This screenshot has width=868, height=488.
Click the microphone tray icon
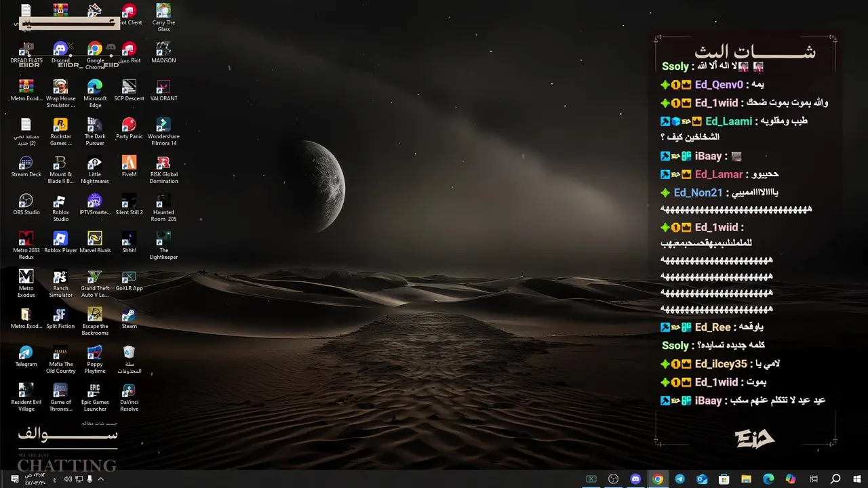(90, 479)
